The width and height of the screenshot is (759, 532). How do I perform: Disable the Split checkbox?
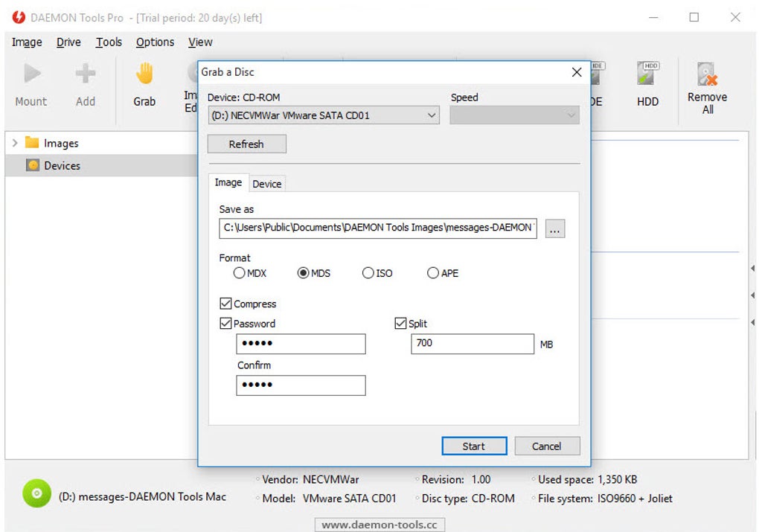coord(400,324)
